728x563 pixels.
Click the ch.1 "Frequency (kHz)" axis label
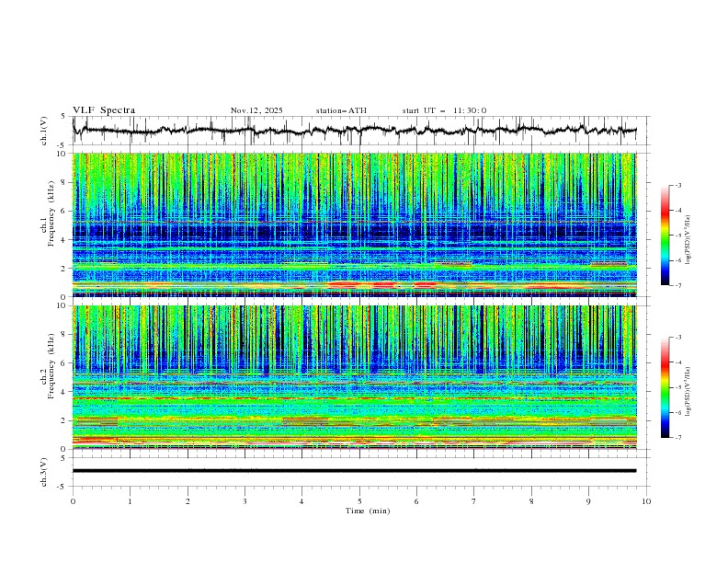point(51,212)
